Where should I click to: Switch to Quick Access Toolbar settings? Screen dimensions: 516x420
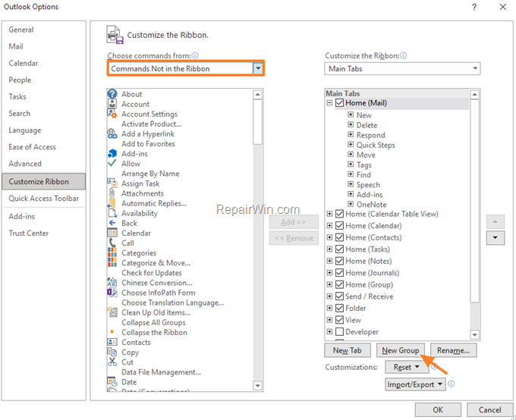(44, 199)
